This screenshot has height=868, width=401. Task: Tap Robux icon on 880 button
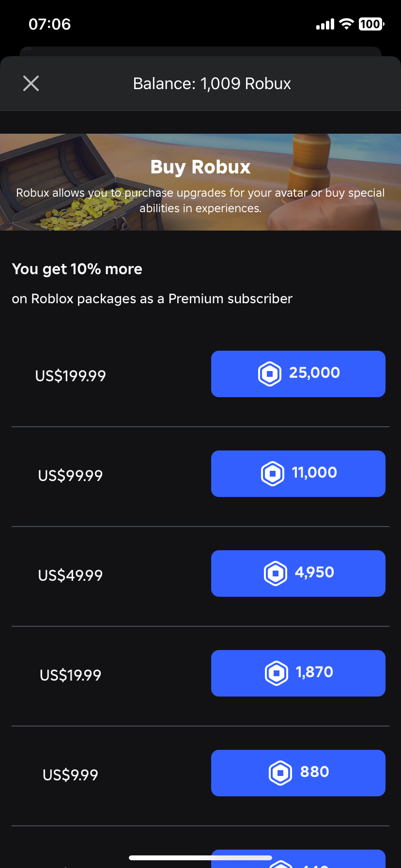pos(280,773)
